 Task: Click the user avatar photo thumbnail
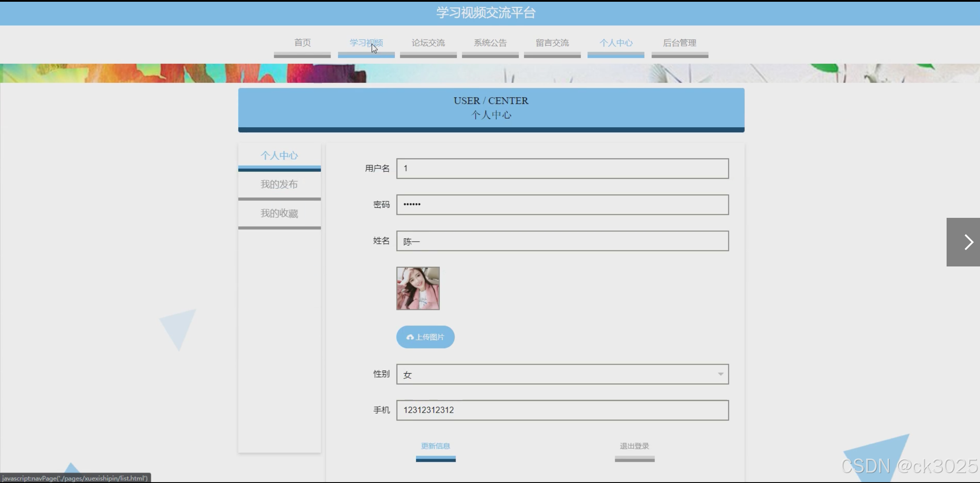click(418, 288)
